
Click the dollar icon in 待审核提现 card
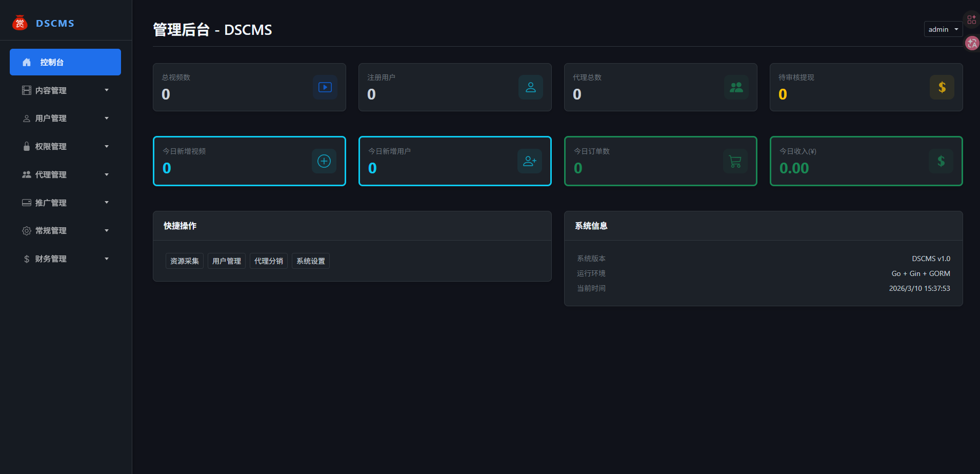pyautogui.click(x=942, y=87)
